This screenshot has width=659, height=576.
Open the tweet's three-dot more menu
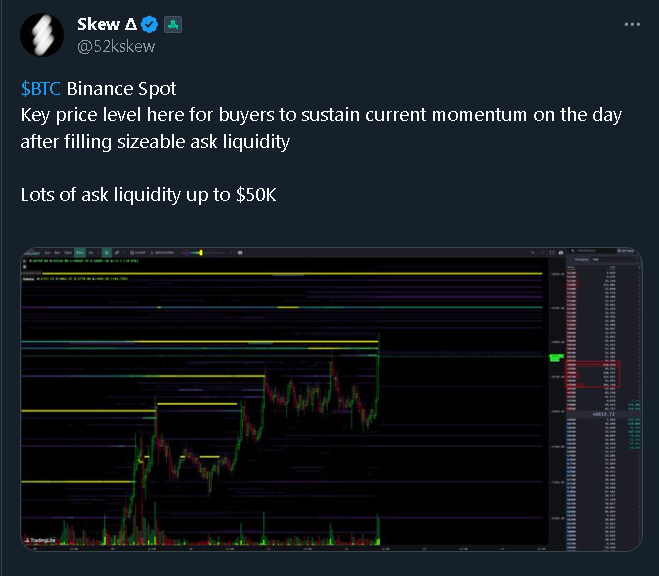pyautogui.click(x=632, y=24)
